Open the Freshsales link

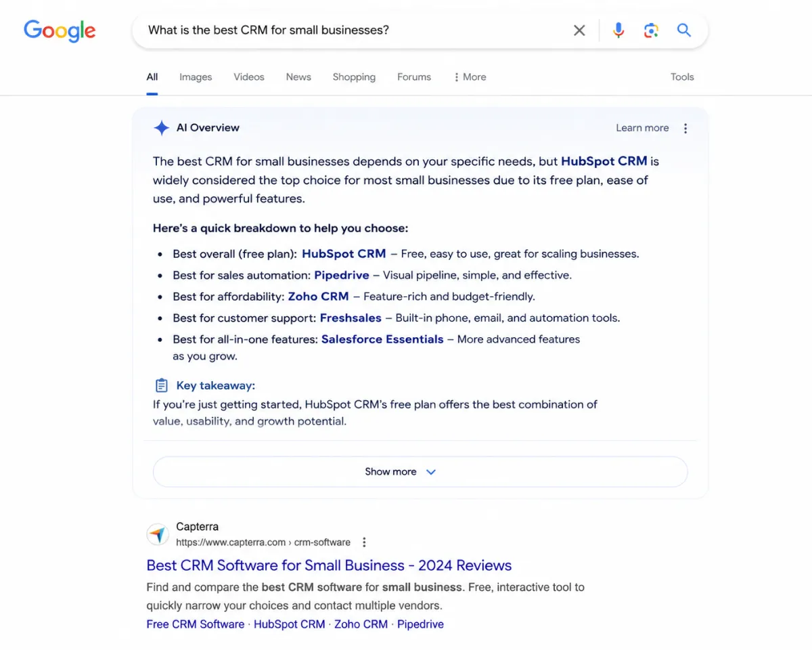point(351,318)
